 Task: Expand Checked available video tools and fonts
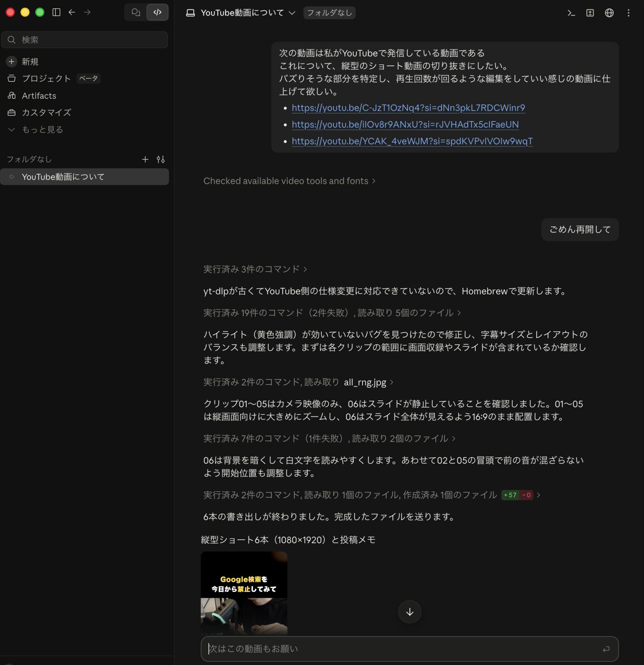289,181
